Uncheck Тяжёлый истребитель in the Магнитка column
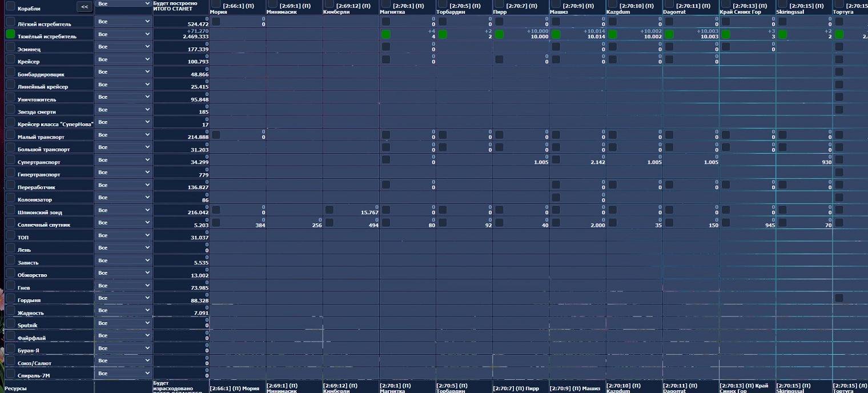Image resolution: width=868 pixels, height=393 pixels. (x=386, y=34)
